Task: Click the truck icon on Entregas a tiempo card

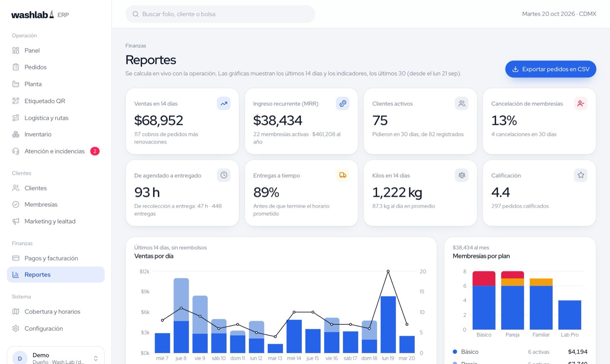Action: click(x=342, y=175)
